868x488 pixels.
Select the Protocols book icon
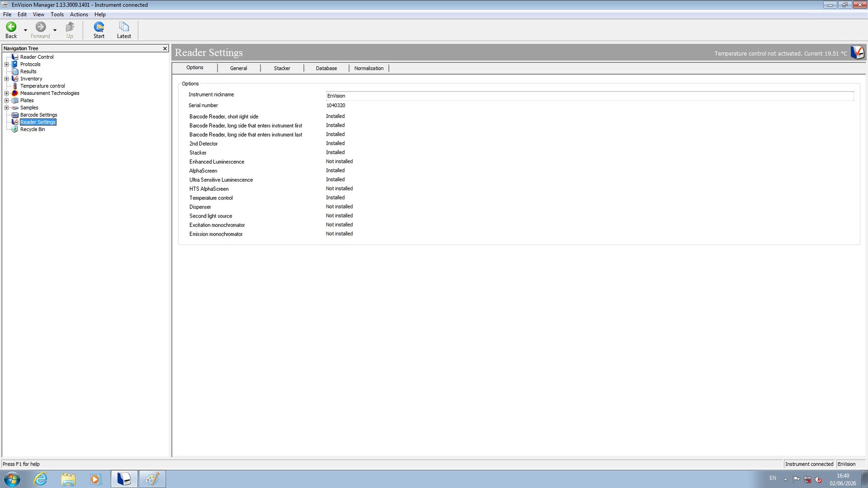click(x=15, y=64)
